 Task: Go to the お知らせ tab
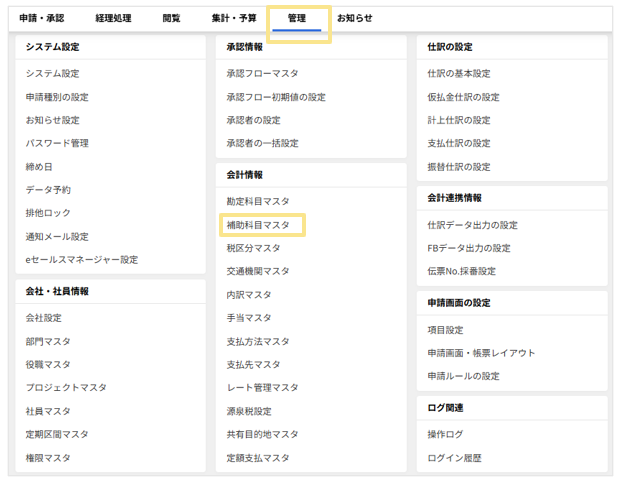(x=355, y=18)
